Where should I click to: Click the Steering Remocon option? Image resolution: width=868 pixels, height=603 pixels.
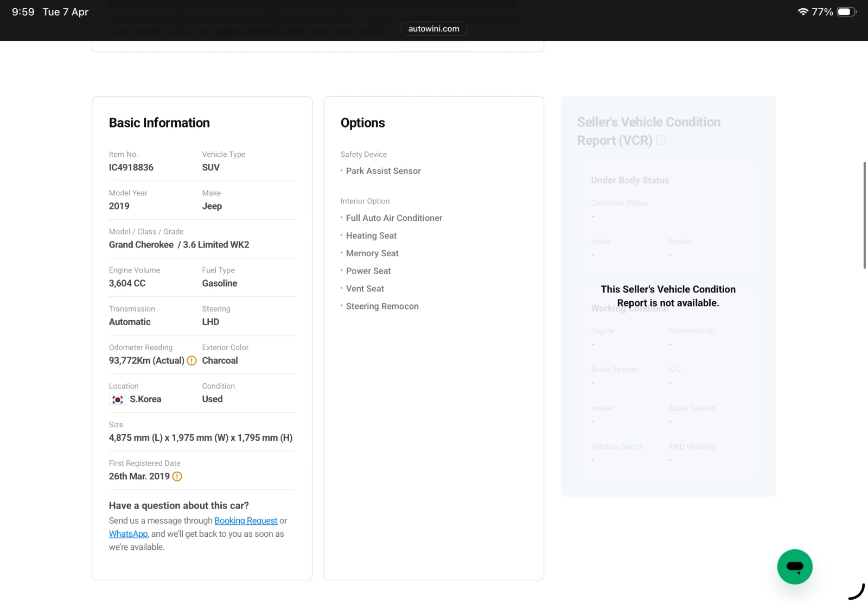click(382, 306)
